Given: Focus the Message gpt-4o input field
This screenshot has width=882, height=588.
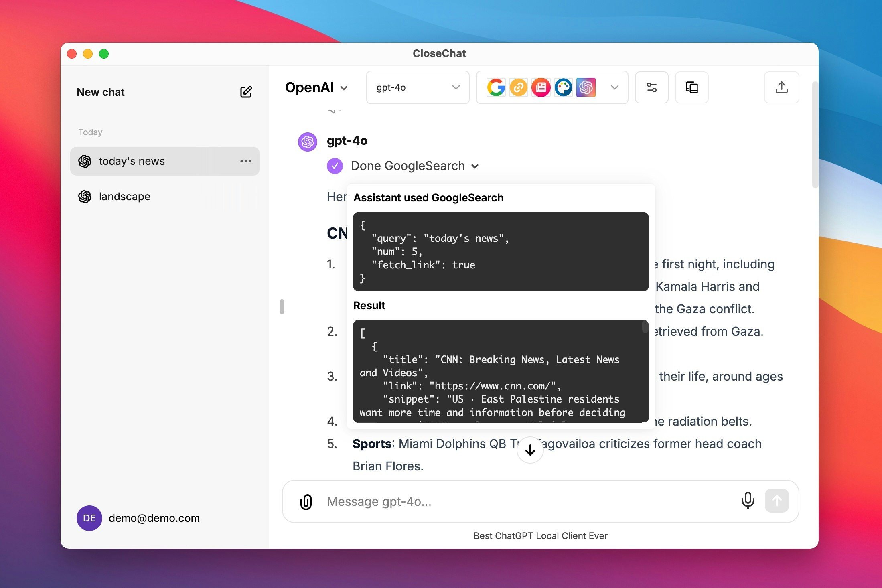Looking at the screenshot, I should 521,501.
